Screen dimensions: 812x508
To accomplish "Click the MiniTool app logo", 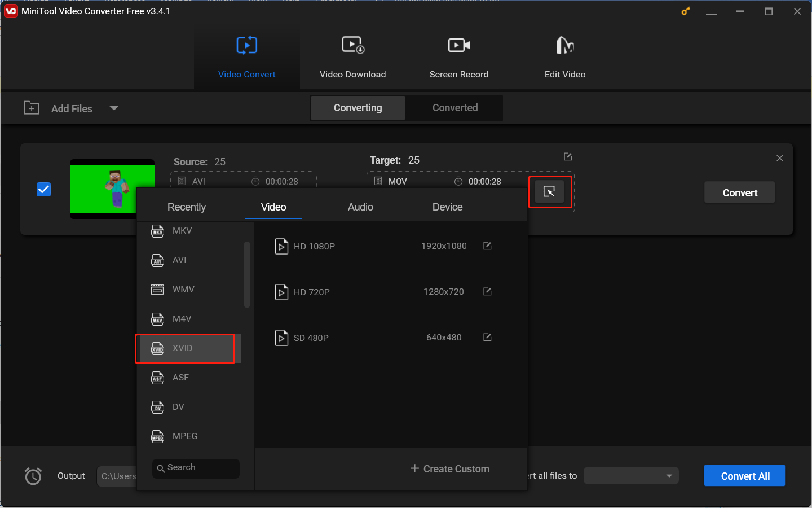I will (11, 11).
